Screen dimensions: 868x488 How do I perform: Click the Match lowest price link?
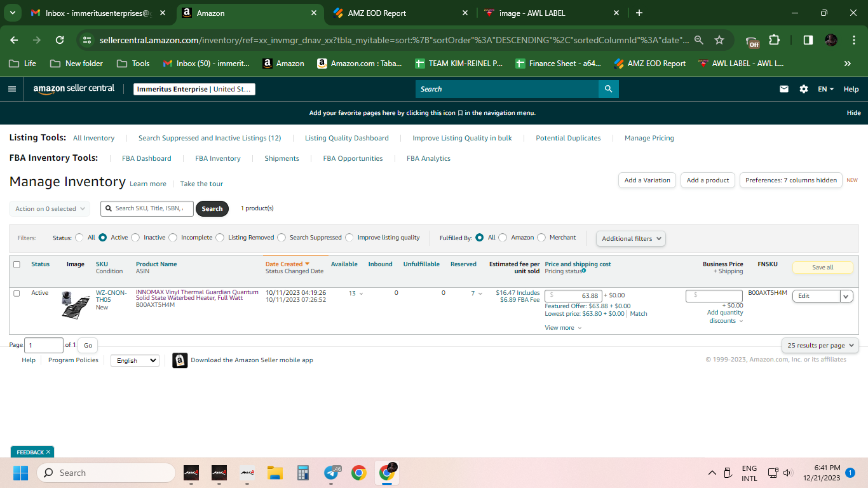pos(639,314)
